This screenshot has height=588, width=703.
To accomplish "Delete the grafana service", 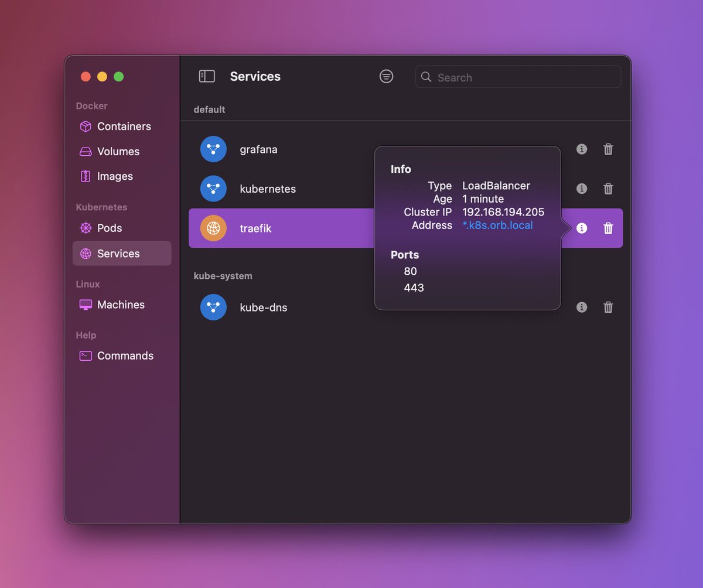I will click(608, 149).
